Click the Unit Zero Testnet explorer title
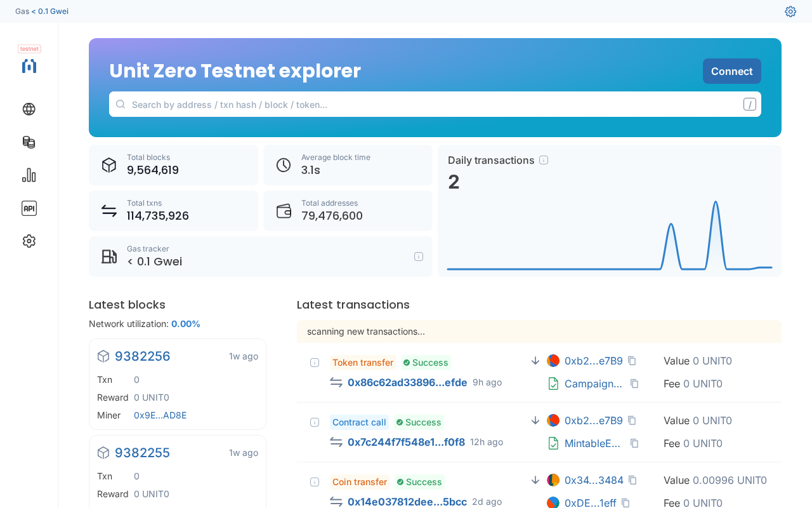This screenshot has width=812, height=508. tap(235, 71)
